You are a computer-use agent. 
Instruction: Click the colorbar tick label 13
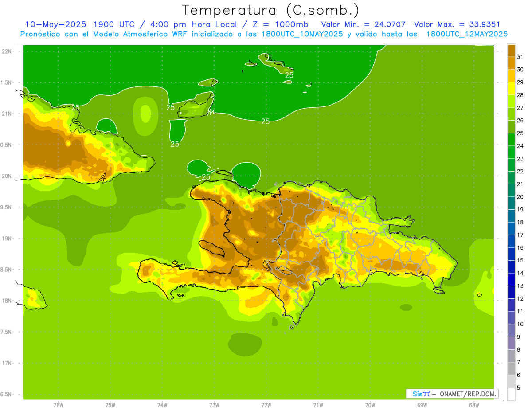(x=520, y=286)
